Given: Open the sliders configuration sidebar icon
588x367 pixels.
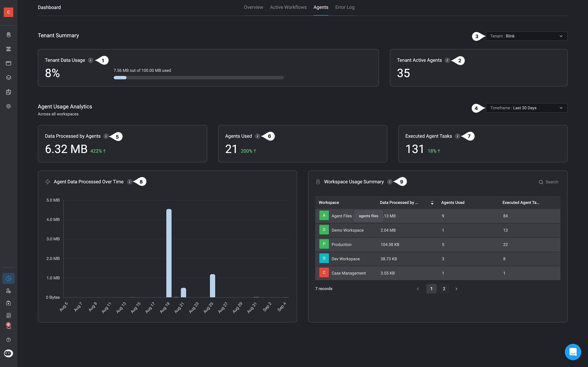Looking at the screenshot, I should pyautogui.click(x=9, y=49).
